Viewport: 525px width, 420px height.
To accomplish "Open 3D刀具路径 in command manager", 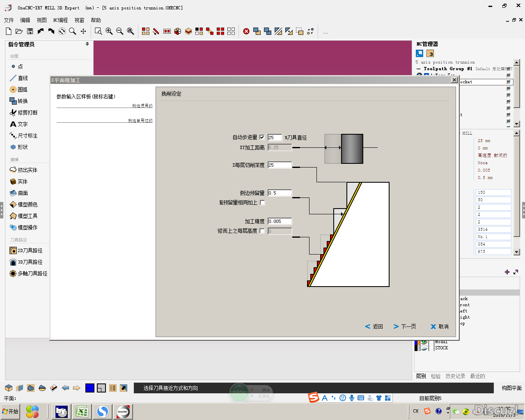I will click(x=26, y=262).
